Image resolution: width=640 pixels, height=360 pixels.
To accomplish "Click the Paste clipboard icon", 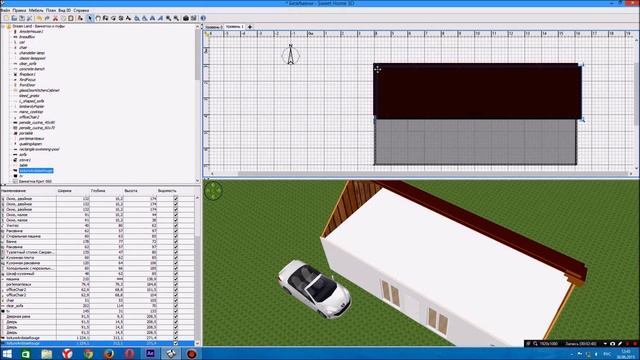I will point(71,18).
